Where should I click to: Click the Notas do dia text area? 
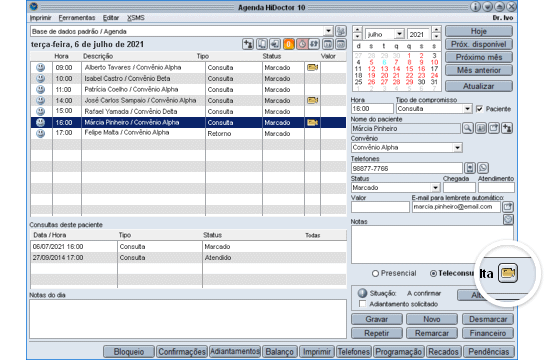(x=188, y=319)
